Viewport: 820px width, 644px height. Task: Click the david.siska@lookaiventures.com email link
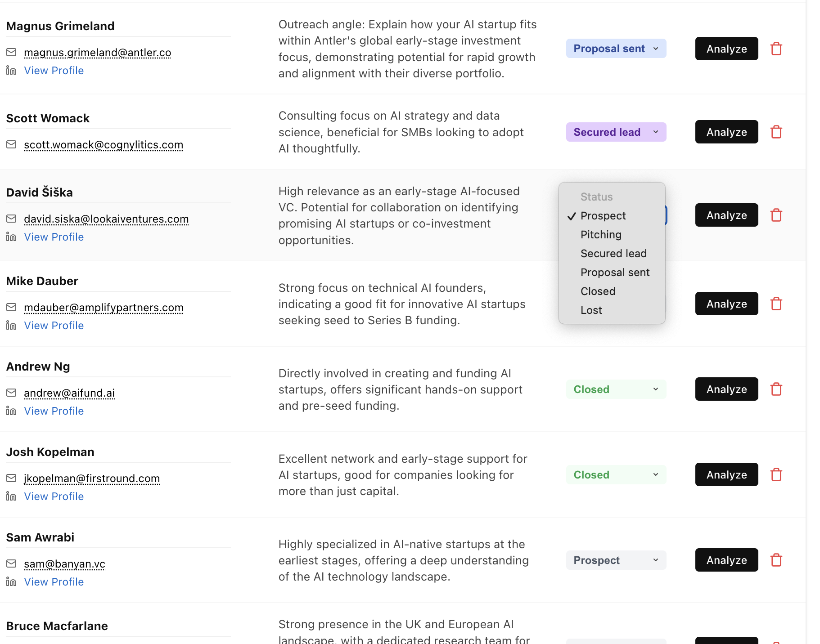point(106,219)
